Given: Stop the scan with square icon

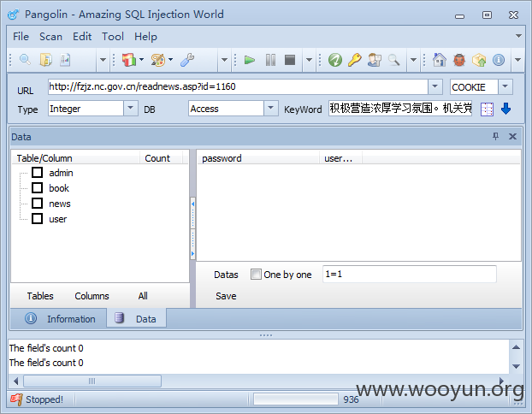Looking at the screenshot, I should [x=290, y=60].
